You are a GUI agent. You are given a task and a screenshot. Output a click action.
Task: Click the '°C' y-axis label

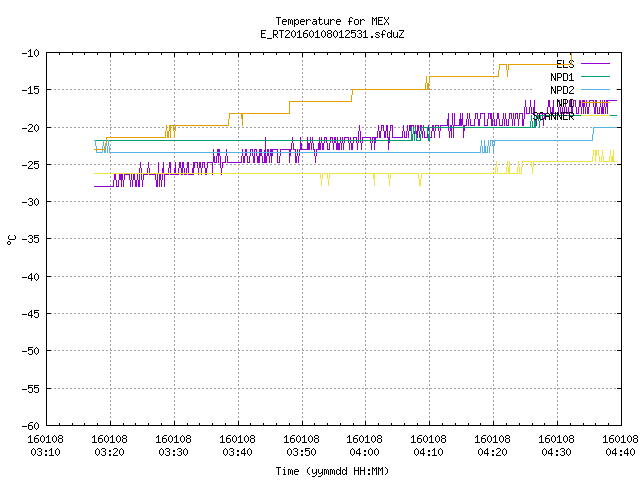pos(11,240)
